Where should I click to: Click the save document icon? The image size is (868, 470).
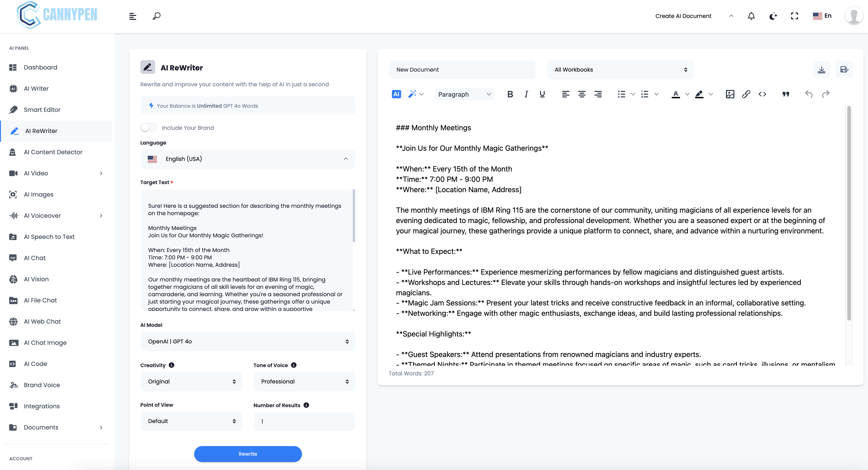pyautogui.click(x=844, y=70)
